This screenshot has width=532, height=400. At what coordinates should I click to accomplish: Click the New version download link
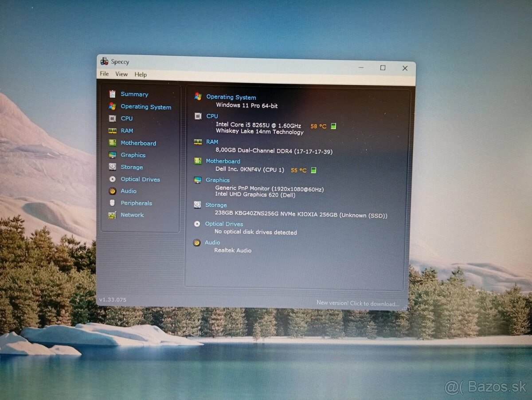pos(358,304)
